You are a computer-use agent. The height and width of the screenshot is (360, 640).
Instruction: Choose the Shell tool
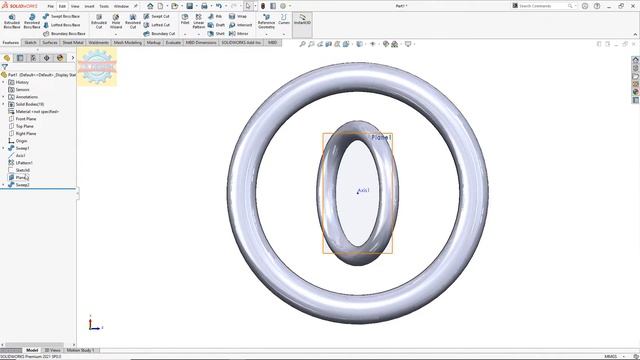coord(216,33)
